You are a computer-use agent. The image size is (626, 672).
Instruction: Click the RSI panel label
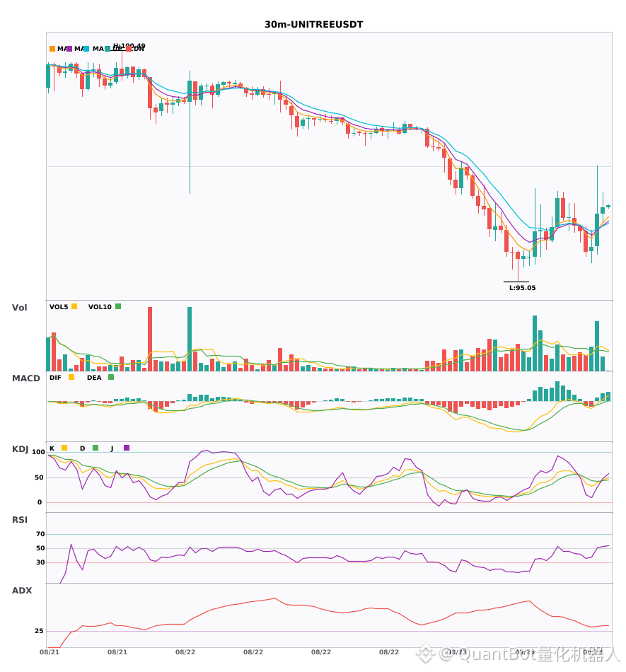click(20, 520)
